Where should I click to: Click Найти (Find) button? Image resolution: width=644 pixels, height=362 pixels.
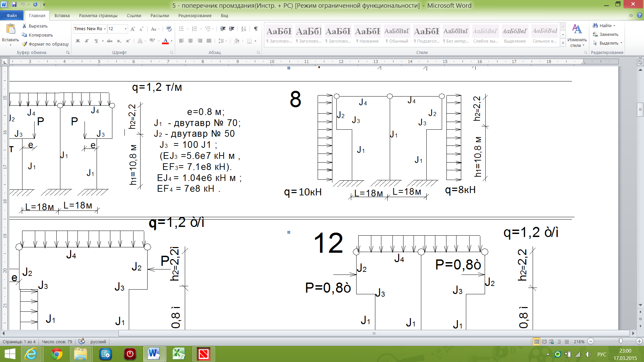tap(604, 25)
